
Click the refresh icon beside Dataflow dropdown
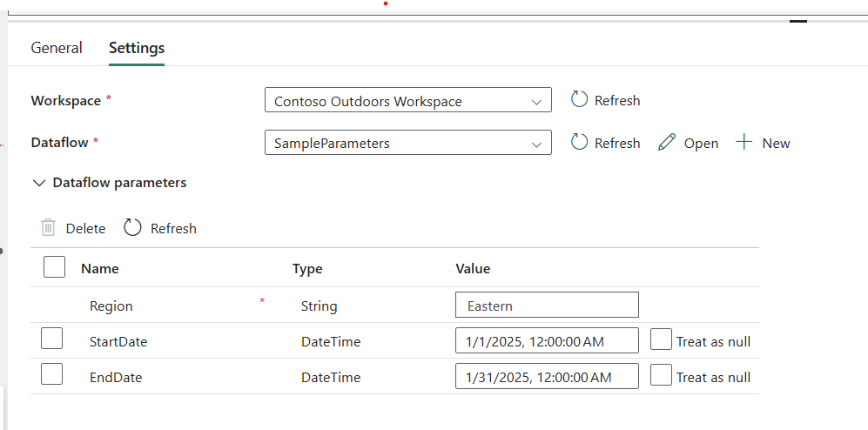pos(579,143)
